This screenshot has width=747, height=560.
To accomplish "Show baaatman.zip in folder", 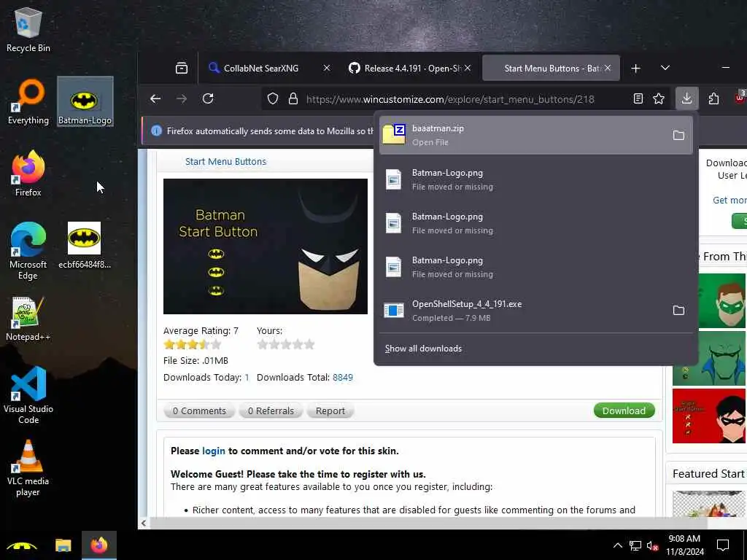I will (x=678, y=135).
